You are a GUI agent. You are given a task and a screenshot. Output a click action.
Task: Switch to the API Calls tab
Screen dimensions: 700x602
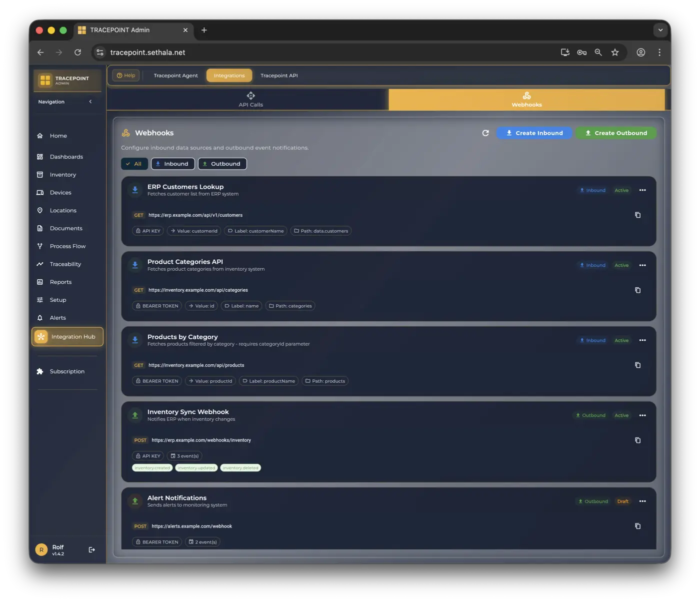(250, 100)
